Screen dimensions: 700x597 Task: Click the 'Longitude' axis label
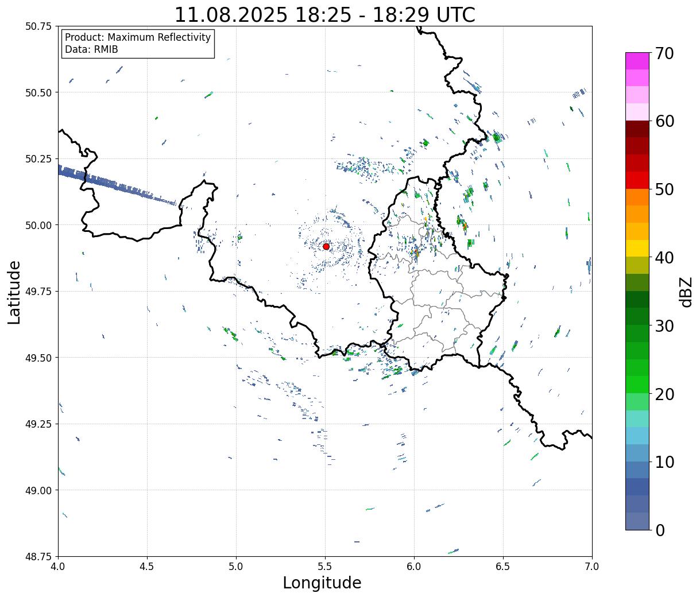(322, 583)
